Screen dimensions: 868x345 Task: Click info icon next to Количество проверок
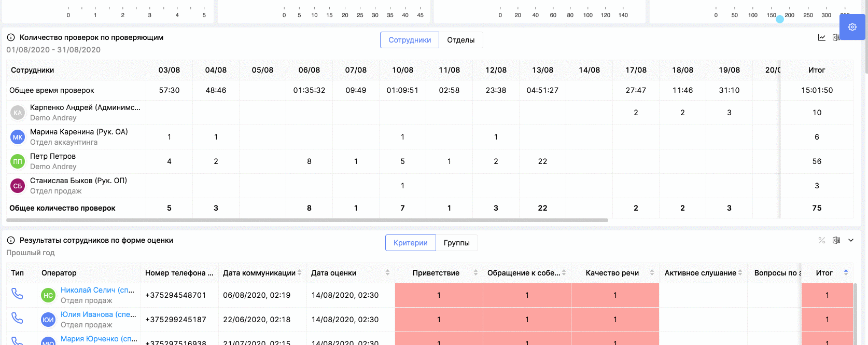coord(11,37)
